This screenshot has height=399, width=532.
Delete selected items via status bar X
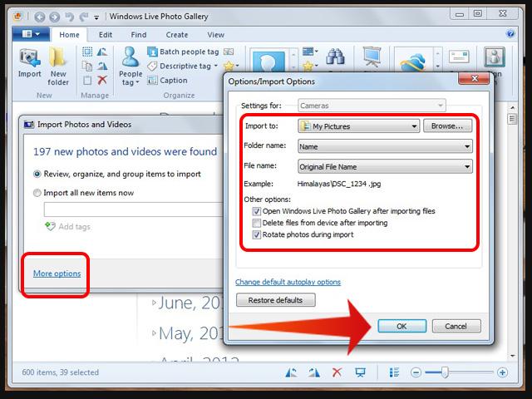pyautogui.click(x=337, y=372)
